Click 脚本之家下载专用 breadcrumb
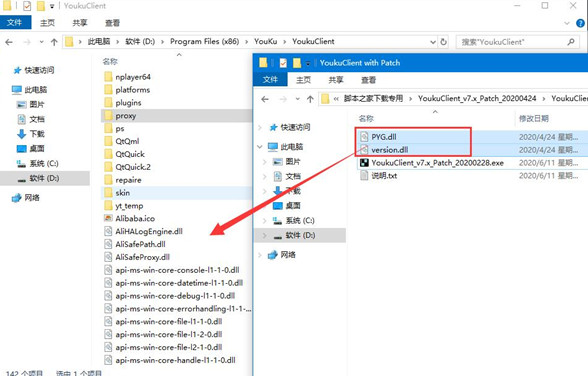 373,99
